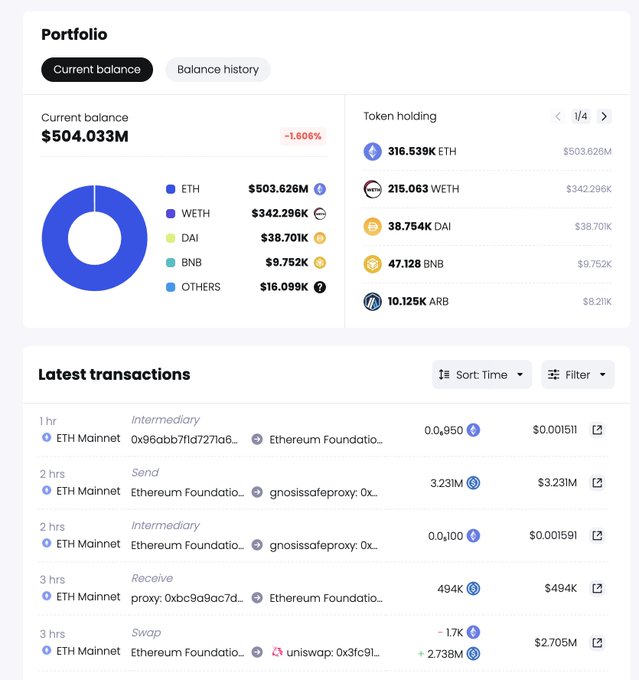
Task: Click the BNB token icon in holdings
Action: click(372, 264)
